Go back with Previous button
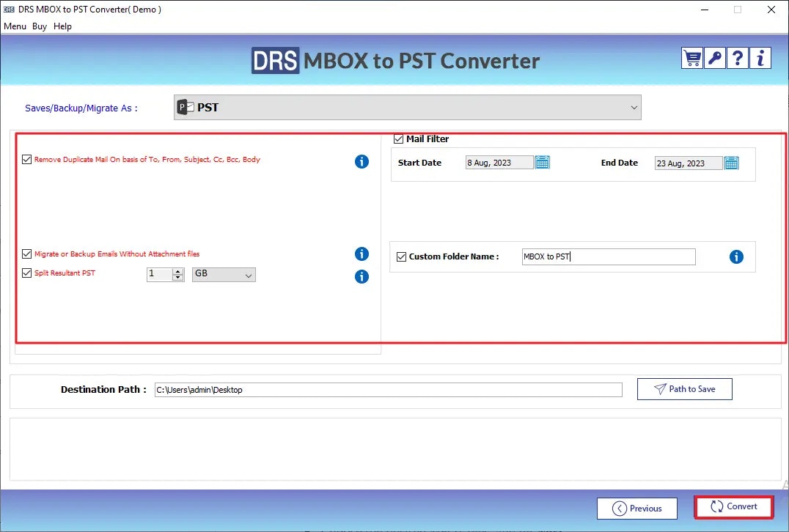 637,509
